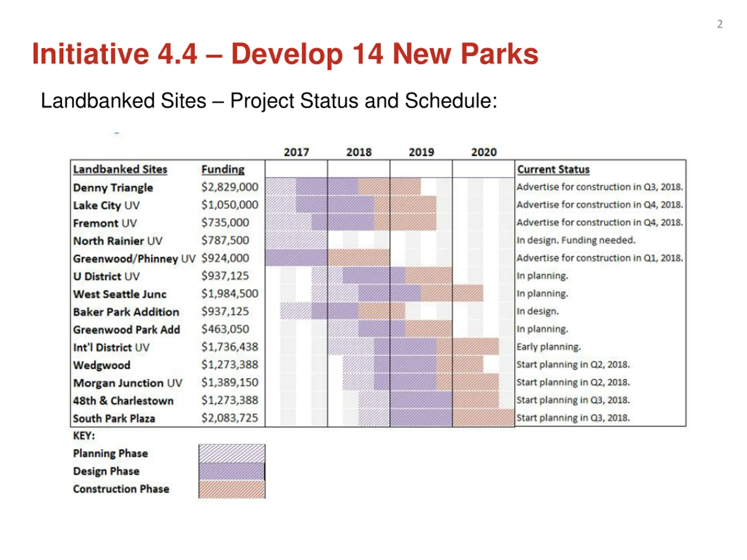Click 48th & Charlestown's $1,273,388 funding value
This screenshot has width=747, height=560.
point(230,400)
